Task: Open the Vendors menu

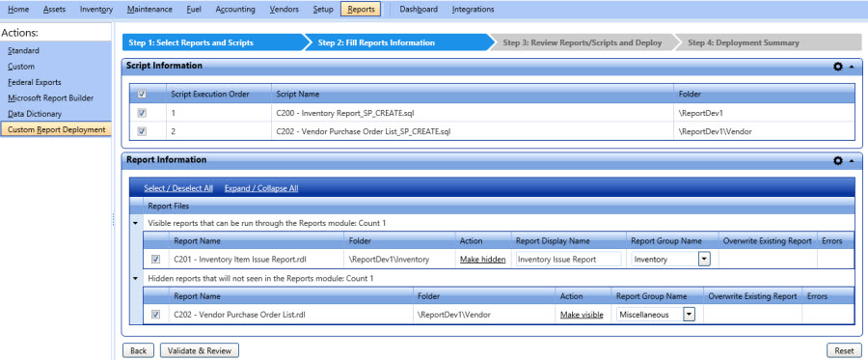Action: pos(285,10)
